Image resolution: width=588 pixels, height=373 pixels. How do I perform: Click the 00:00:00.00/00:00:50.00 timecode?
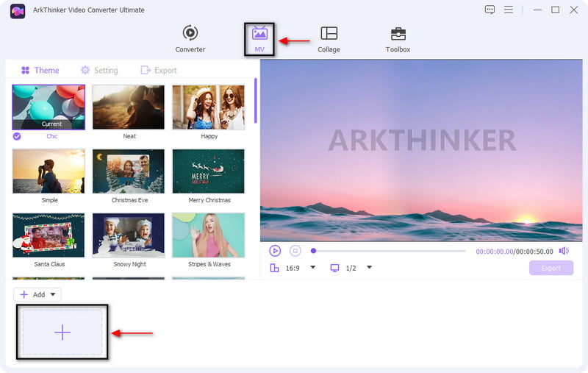(x=514, y=252)
